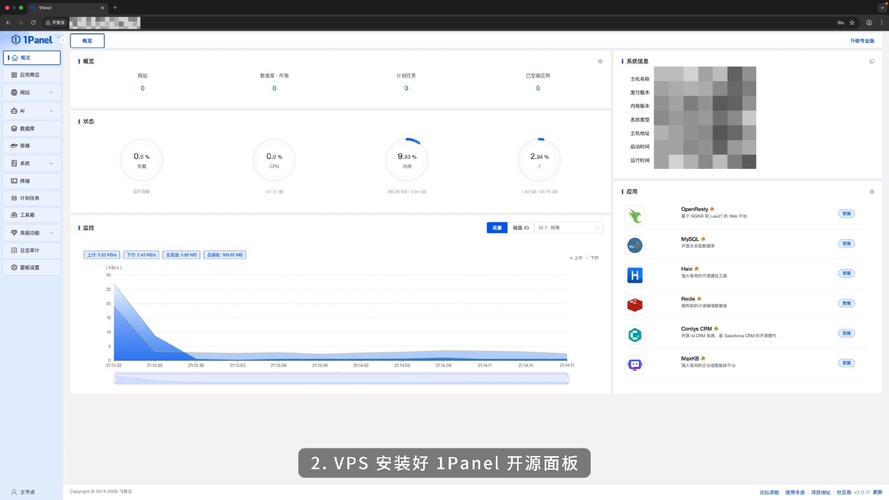The height and width of the screenshot is (500, 889).
Task: Click the 1Panel logo
Action: pos(32,40)
